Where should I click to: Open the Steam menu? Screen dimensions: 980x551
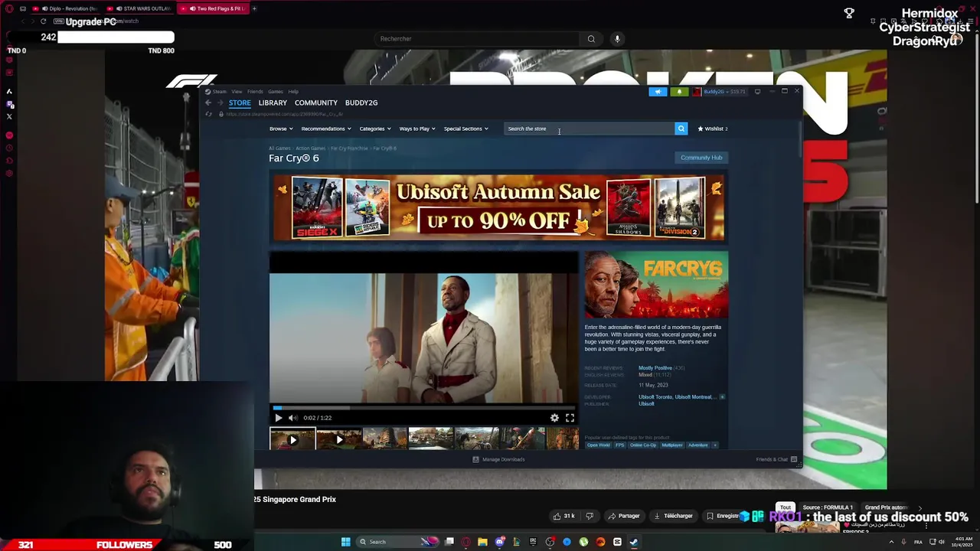tap(219, 92)
